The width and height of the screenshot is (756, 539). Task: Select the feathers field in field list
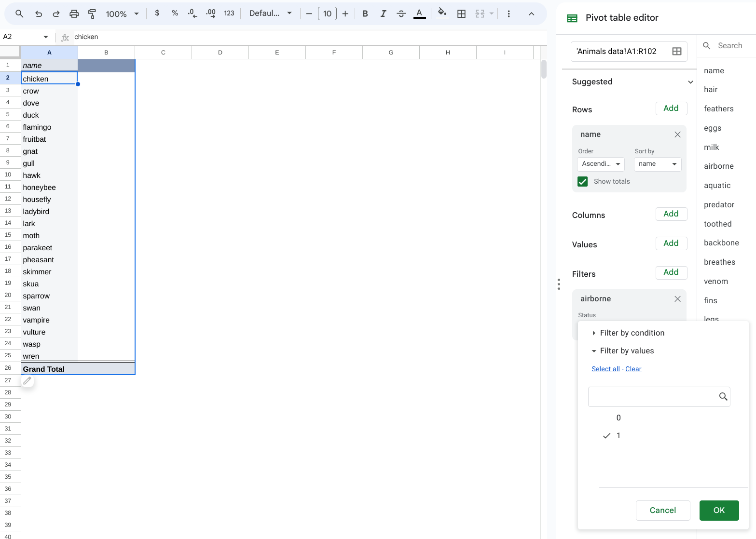click(x=718, y=109)
